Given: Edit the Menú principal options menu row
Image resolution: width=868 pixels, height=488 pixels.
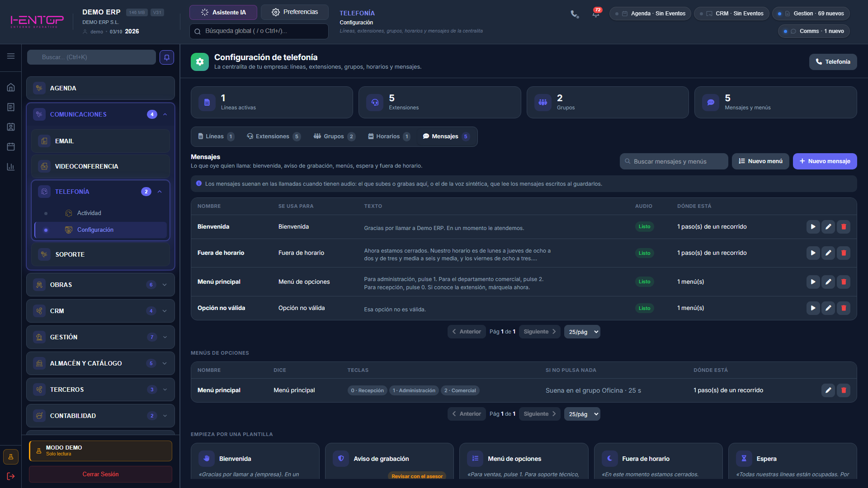Looking at the screenshot, I should pyautogui.click(x=828, y=390).
